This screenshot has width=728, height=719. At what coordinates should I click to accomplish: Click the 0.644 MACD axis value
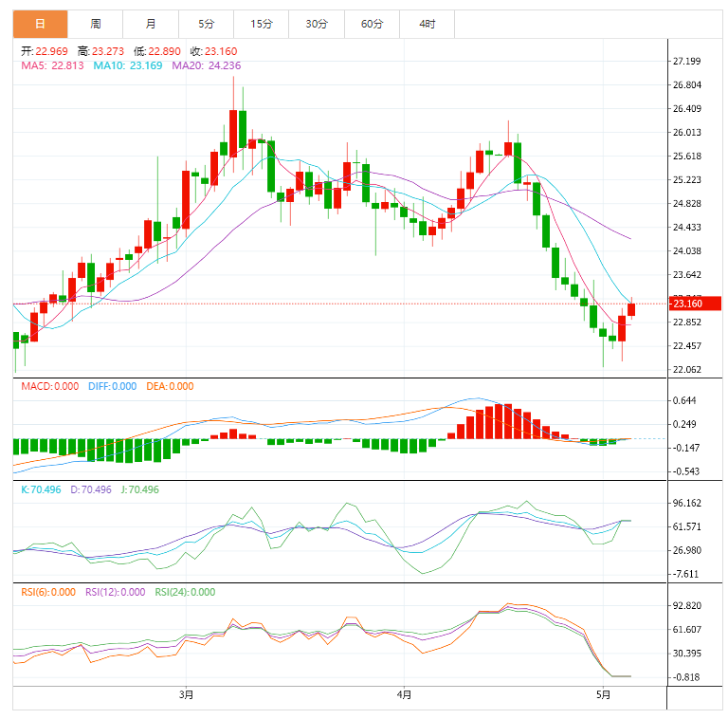pyautogui.click(x=684, y=400)
